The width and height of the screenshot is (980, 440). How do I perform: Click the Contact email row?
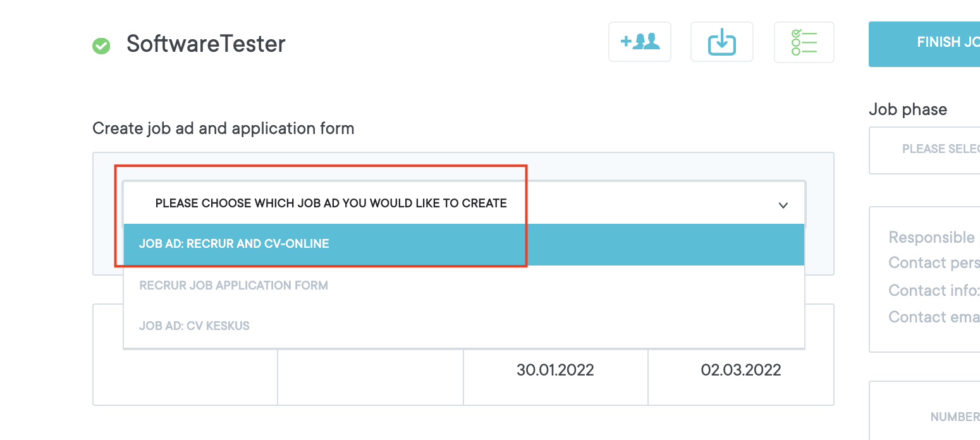pos(934,317)
